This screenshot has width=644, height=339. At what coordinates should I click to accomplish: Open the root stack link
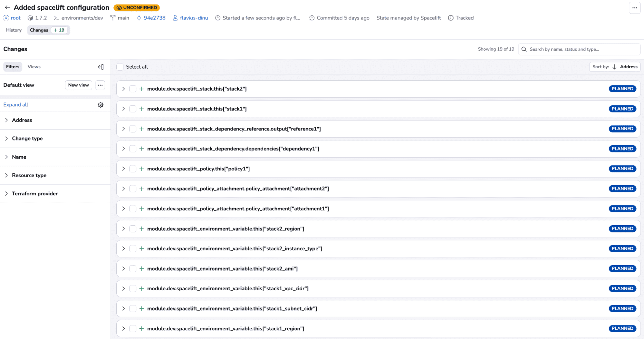tap(15, 18)
